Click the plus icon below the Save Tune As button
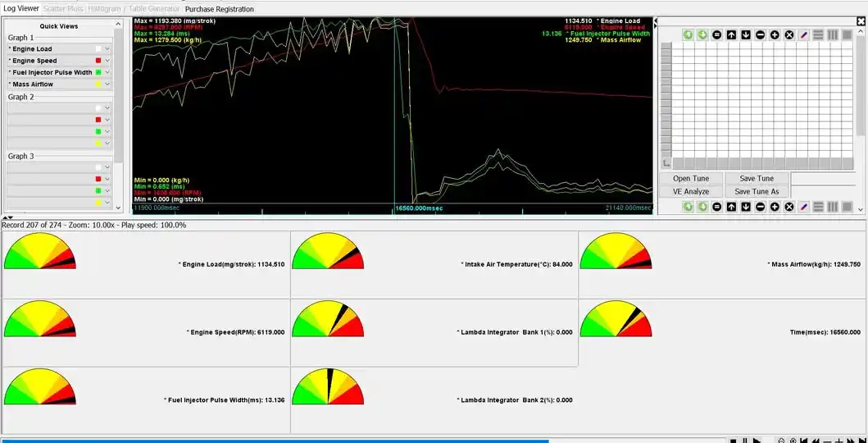This screenshot has height=443, width=868. (775, 207)
